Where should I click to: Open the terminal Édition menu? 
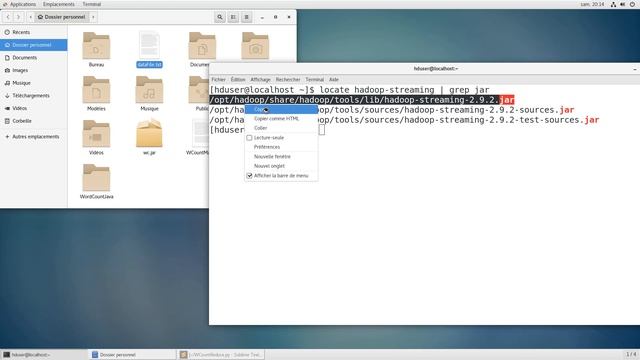tap(238, 80)
